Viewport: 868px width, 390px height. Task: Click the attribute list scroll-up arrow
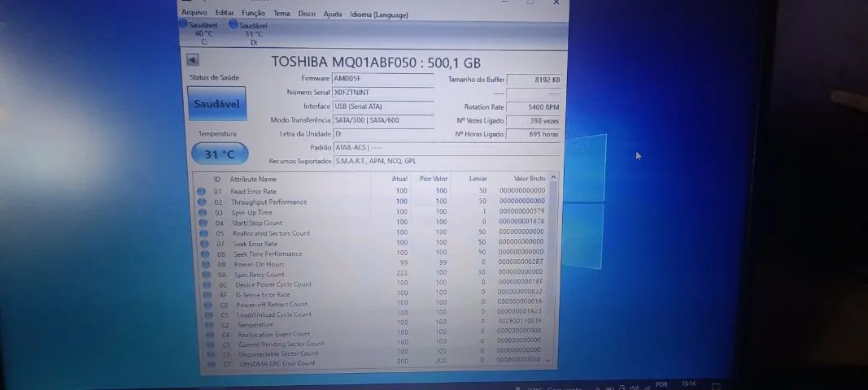[x=553, y=178]
